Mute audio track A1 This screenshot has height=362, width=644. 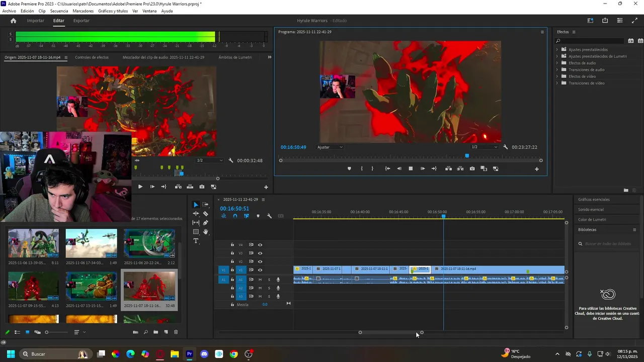[x=260, y=280]
